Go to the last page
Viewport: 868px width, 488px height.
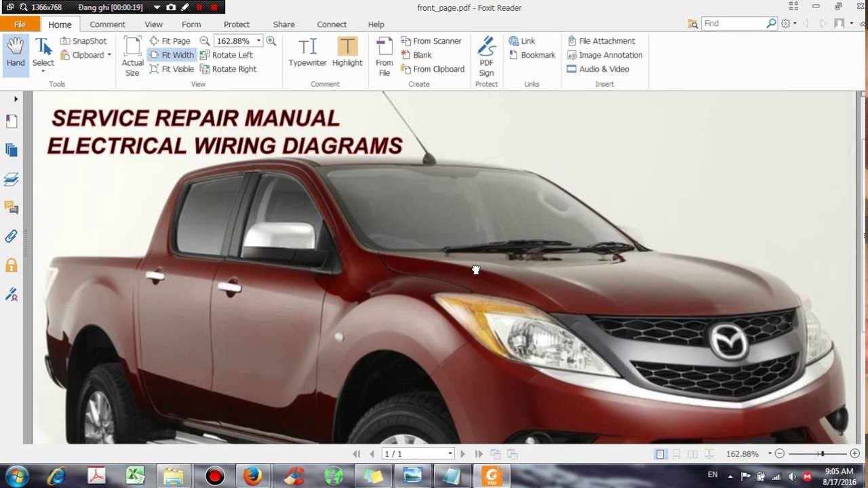(x=479, y=453)
